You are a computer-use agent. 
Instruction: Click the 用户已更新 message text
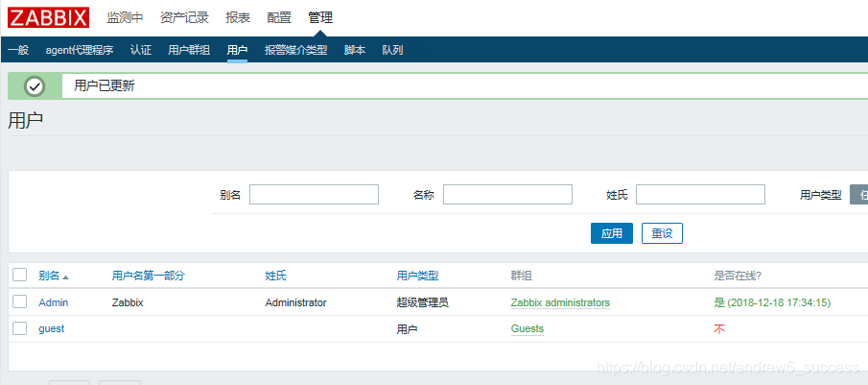105,85
